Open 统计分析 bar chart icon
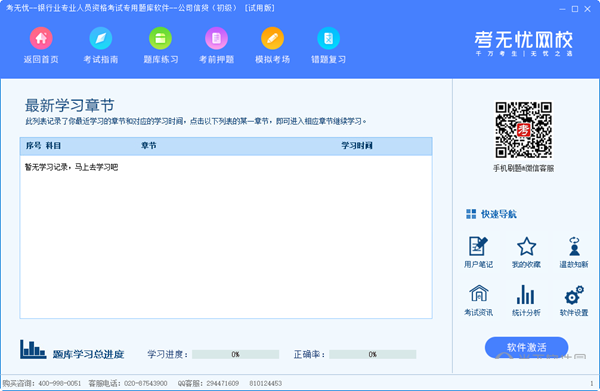Image resolution: width=600 pixels, height=391 pixels. (526, 294)
